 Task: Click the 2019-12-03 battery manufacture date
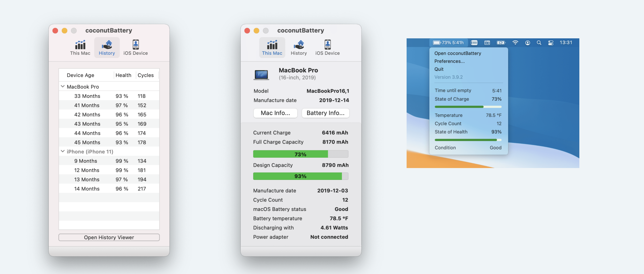[x=333, y=190]
